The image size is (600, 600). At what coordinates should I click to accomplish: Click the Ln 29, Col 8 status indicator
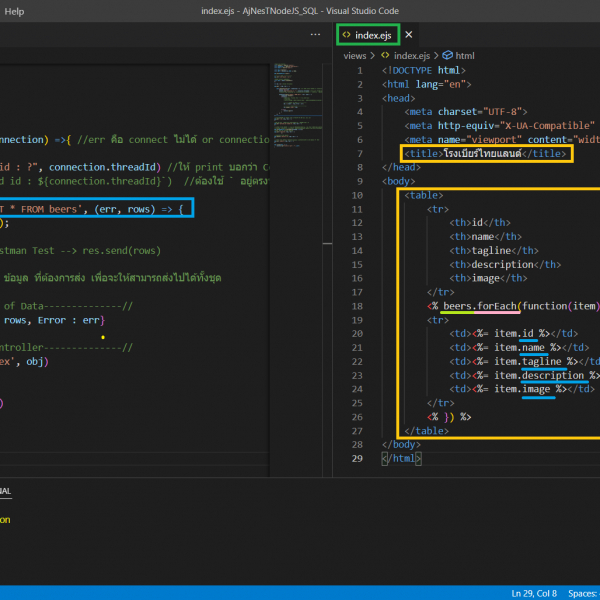[x=534, y=592]
